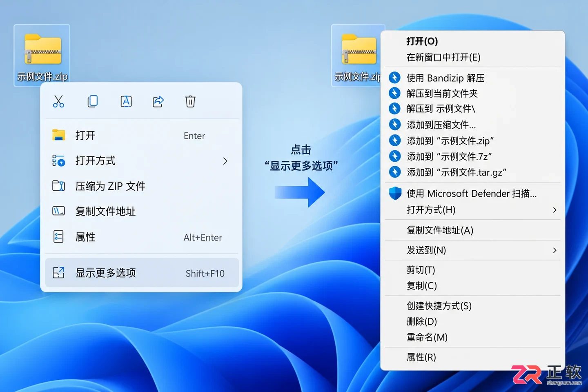Click the Alt+Enter shortcut text
The width and height of the screenshot is (588, 392).
tap(203, 238)
